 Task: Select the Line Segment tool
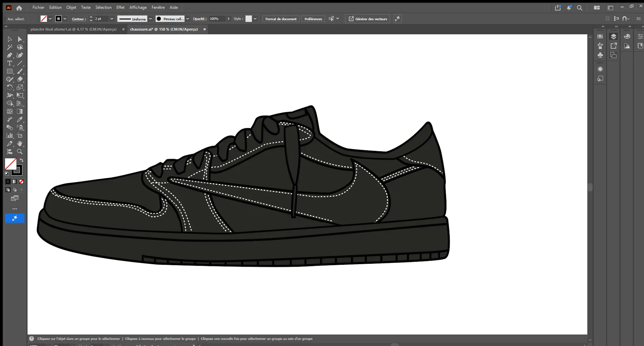20,63
